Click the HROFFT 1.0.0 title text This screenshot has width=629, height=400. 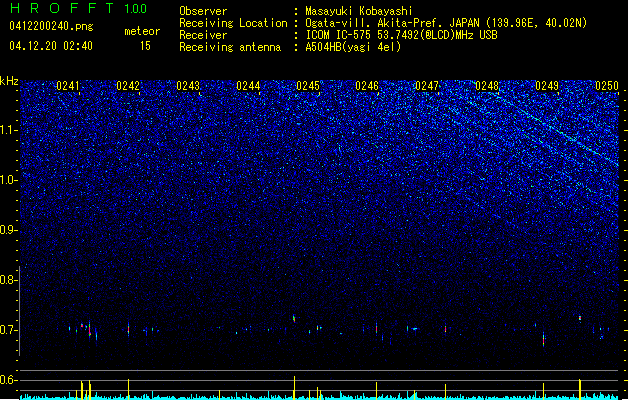click(79, 8)
